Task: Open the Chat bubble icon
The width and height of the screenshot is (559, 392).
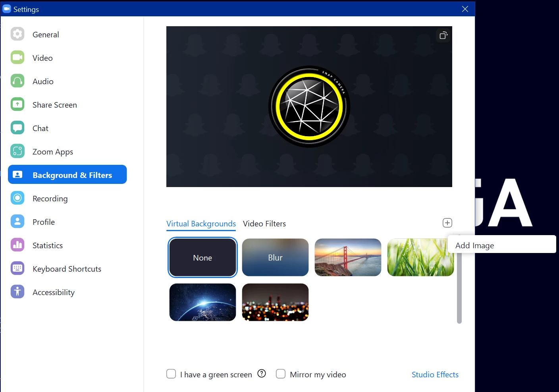Action: (17, 128)
